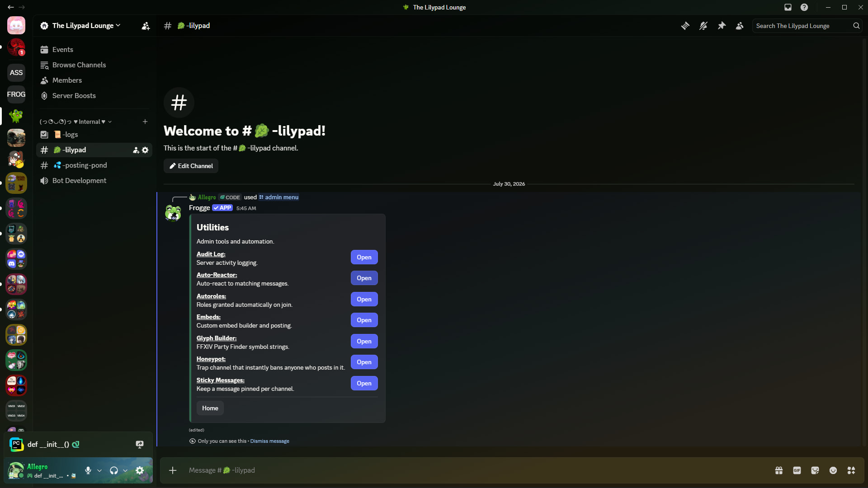Open Events in sidebar
Image resolution: width=868 pixels, height=488 pixels.
94,50
